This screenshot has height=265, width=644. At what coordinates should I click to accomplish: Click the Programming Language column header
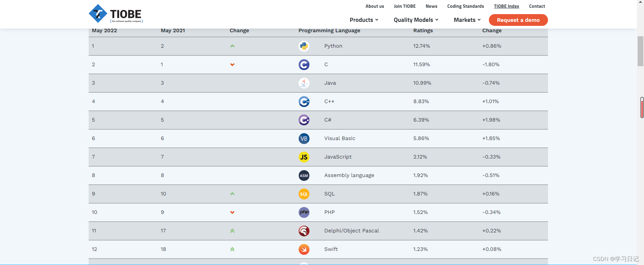[x=329, y=31]
